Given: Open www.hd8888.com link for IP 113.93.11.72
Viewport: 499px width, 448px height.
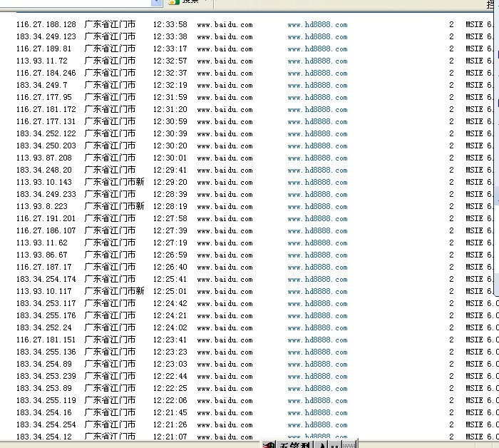Looking at the screenshot, I should 317,61.
